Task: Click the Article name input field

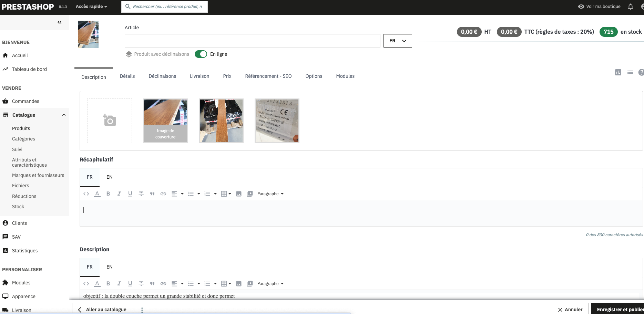Action: [x=253, y=41]
